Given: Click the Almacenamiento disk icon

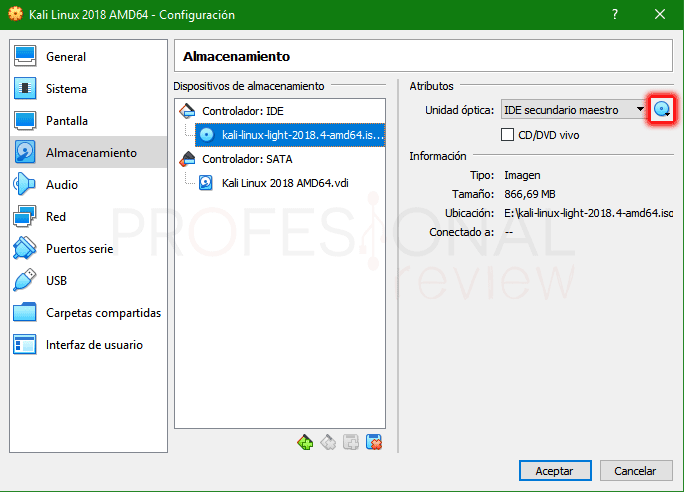Looking at the screenshot, I should click(x=25, y=153).
